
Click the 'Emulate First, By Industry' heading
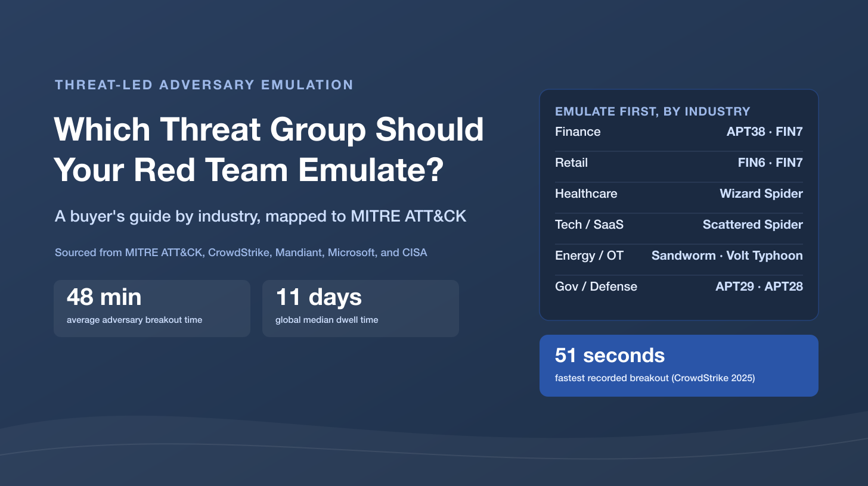(652, 111)
